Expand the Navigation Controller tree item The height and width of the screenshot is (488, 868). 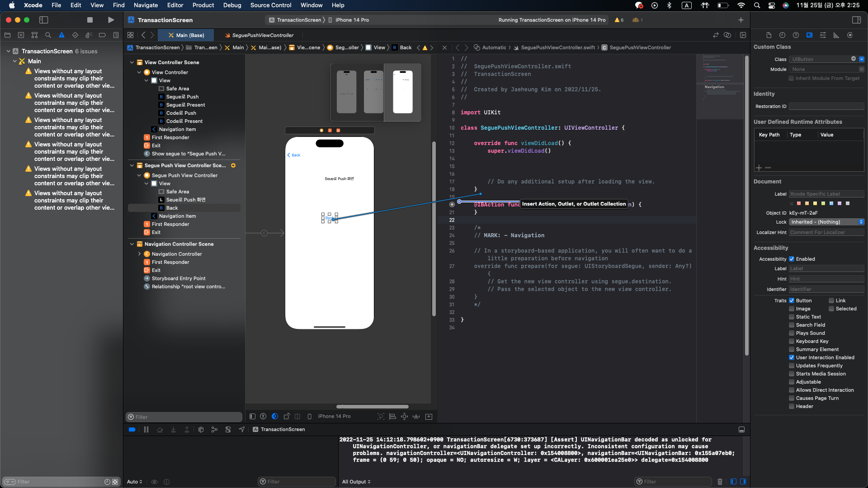139,254
